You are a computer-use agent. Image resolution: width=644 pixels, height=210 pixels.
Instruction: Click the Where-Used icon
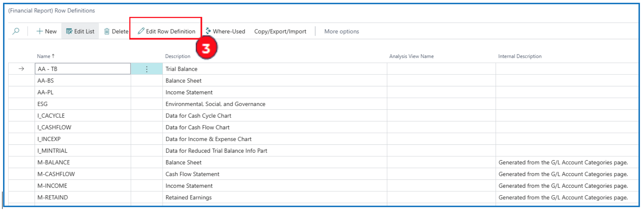(208, 31)
